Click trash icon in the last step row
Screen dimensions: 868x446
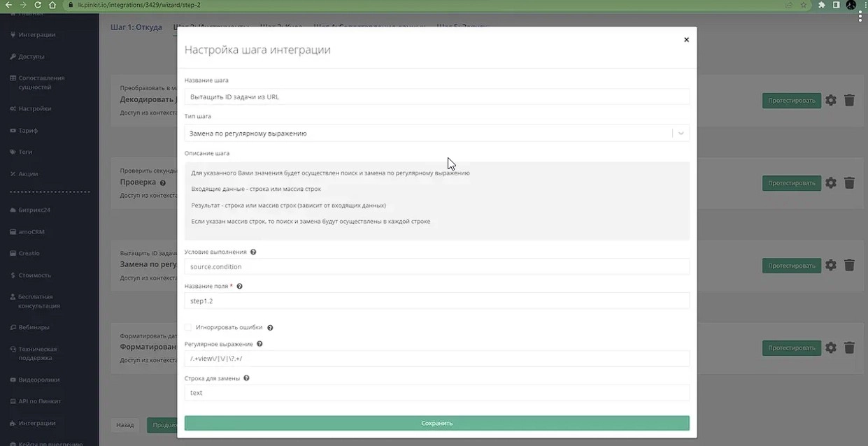coord(849,347)
